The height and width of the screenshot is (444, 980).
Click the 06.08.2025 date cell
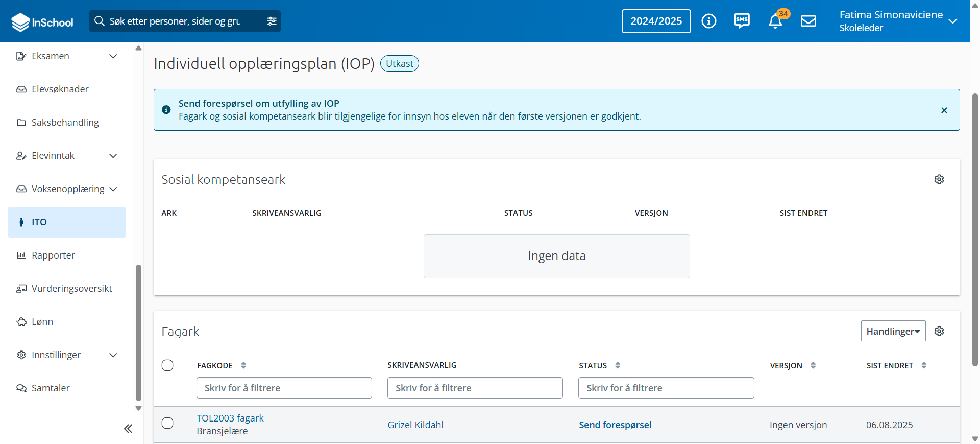pos(890,425)
